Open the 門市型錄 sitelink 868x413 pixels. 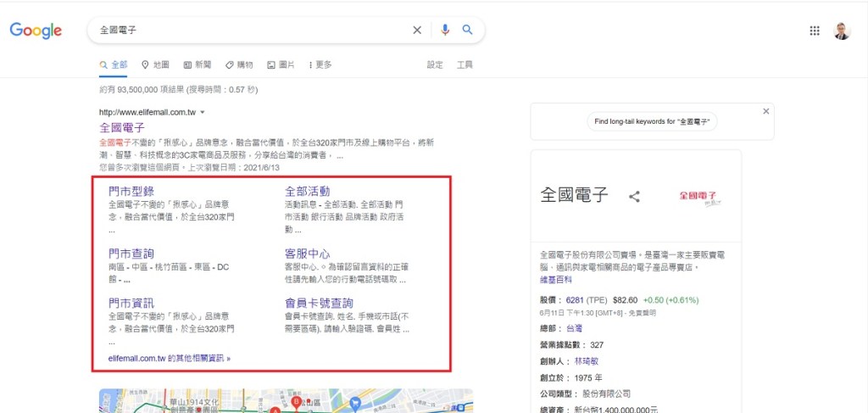[131, 192]
